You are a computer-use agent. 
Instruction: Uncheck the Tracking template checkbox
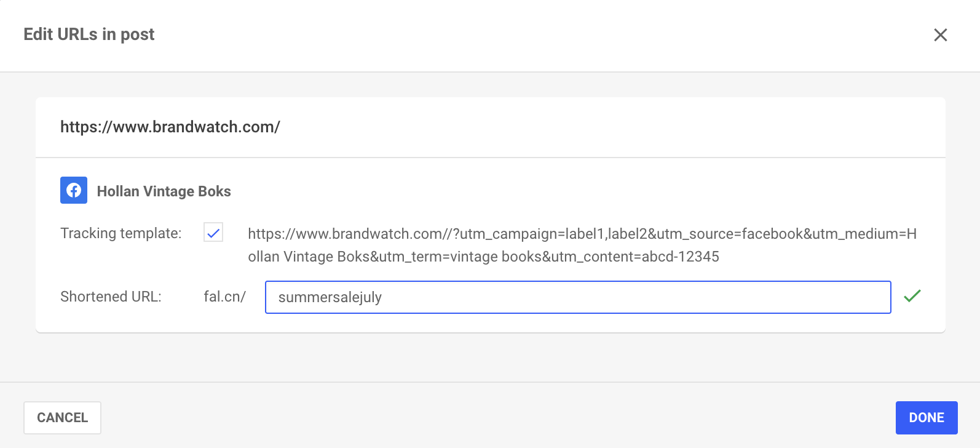213,233
